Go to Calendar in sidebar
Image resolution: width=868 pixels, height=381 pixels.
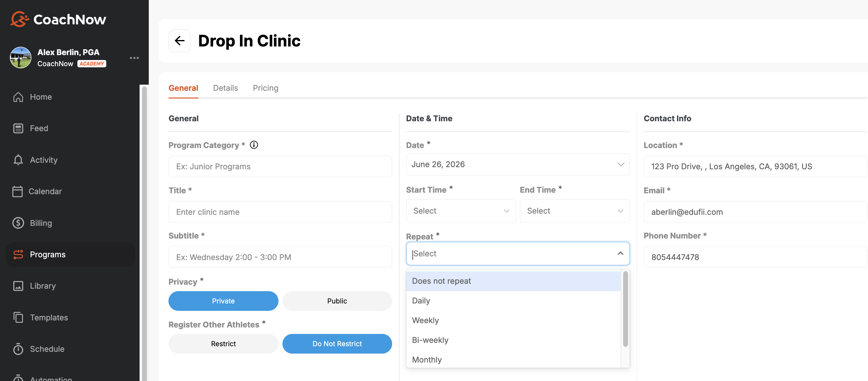pyautogui.click(x=71, y=191)
